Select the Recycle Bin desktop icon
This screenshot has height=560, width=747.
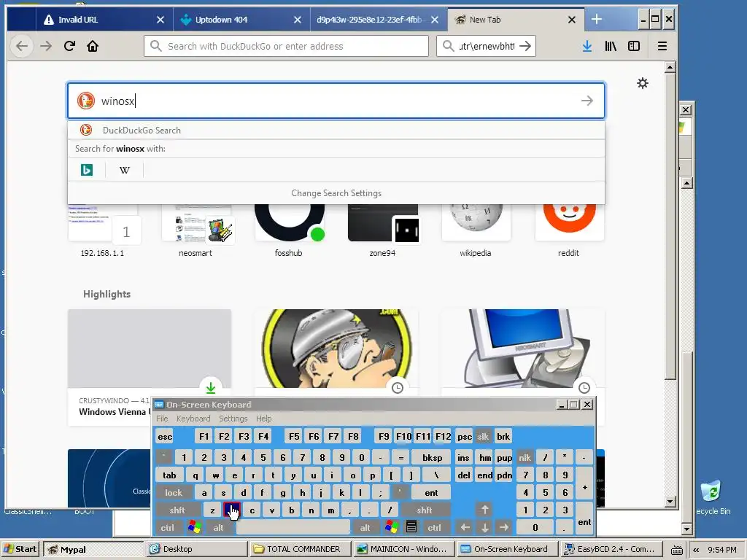point(712,497)
